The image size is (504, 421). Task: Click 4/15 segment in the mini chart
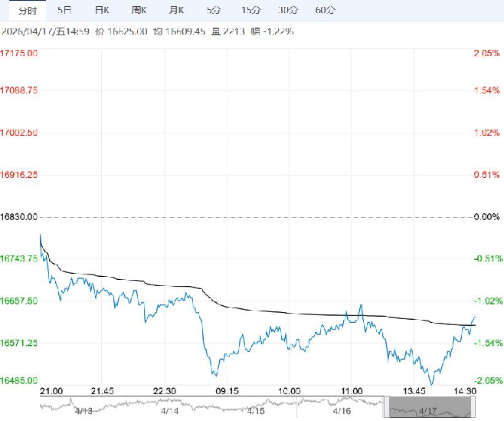[256, 409]
